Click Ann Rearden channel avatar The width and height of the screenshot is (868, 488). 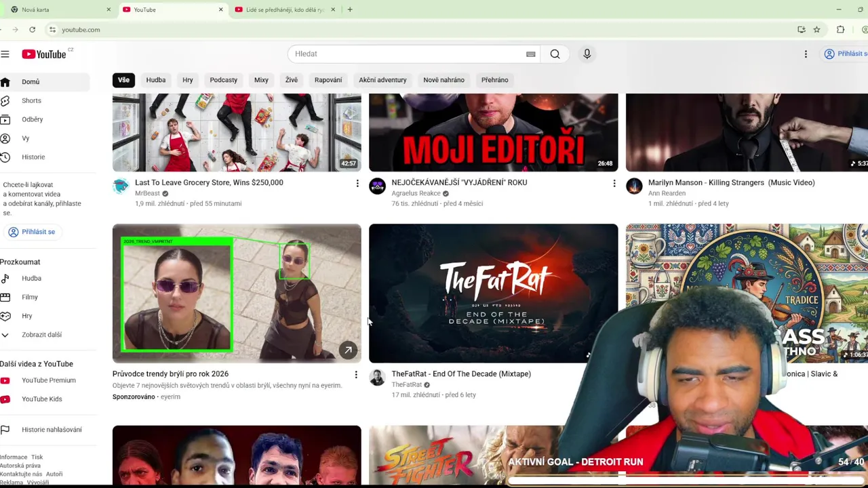click(634, 186)
